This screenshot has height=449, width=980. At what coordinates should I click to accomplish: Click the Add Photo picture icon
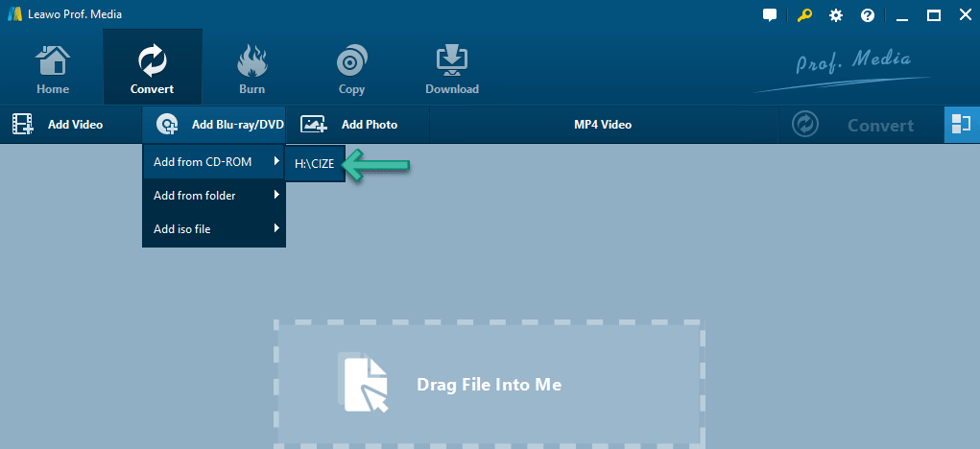click(314, 125)
